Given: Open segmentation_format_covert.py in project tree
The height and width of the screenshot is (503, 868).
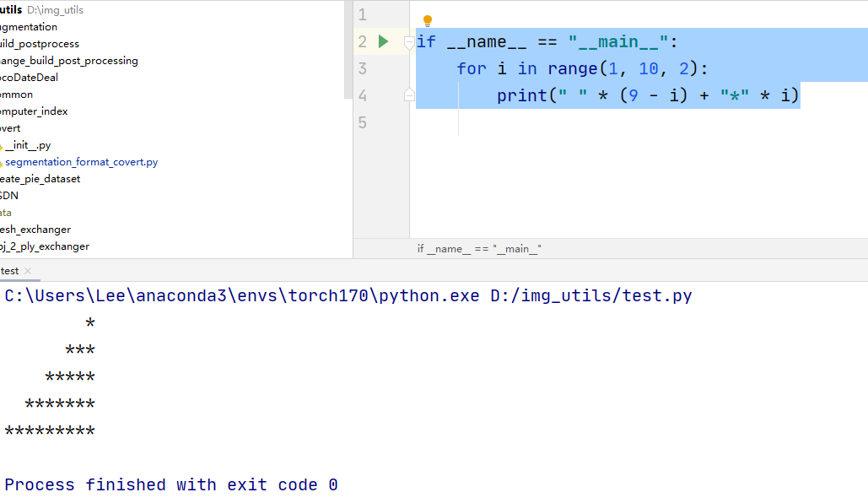Looking at the screenshot, I should [81, 162].
